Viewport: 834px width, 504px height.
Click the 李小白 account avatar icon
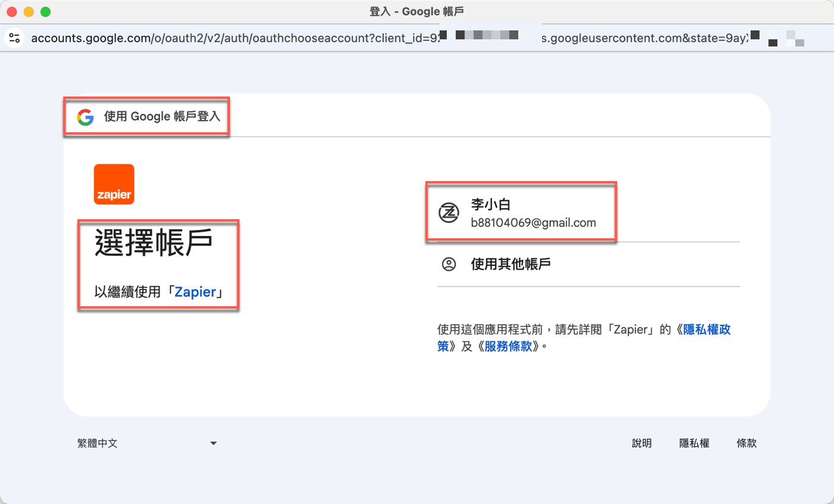pyautogui.click(x=449, y=213)
